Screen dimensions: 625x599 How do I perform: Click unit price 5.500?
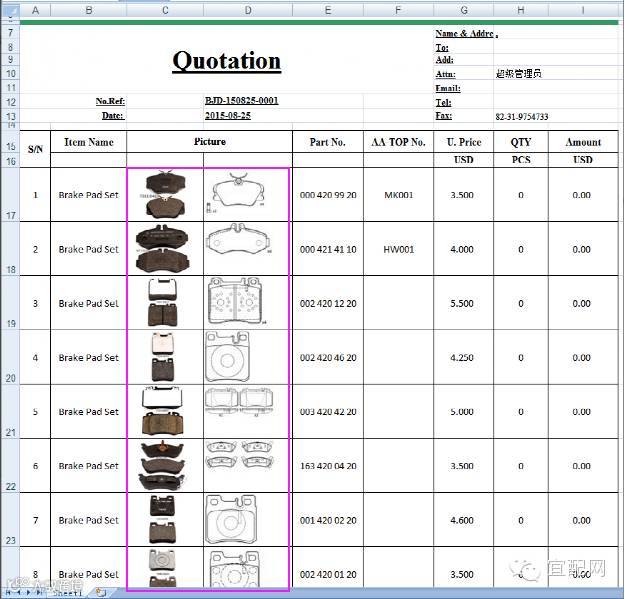click(x=462, y=304)
